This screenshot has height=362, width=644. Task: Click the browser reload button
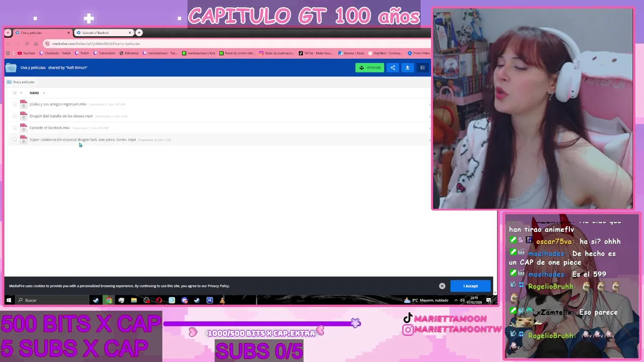[27, 44]
